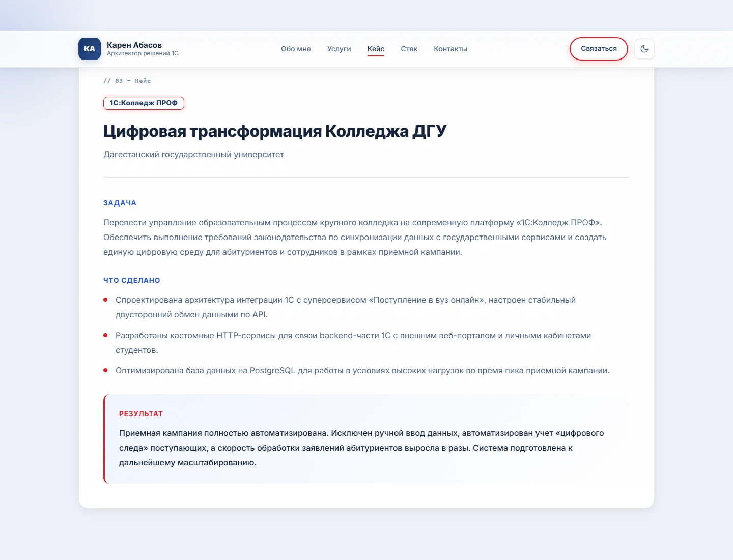Click Архитектор решений 1С subtitle

pyautogui.click(x=143, y=53)
